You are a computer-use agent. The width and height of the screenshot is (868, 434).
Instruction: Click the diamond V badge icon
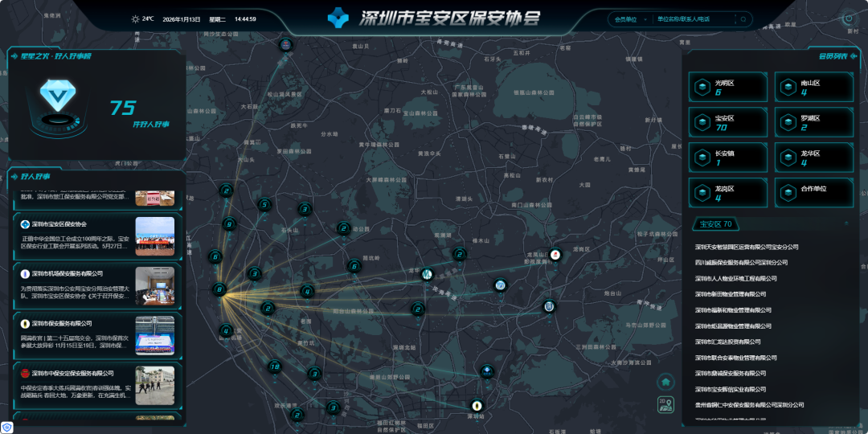56,96
